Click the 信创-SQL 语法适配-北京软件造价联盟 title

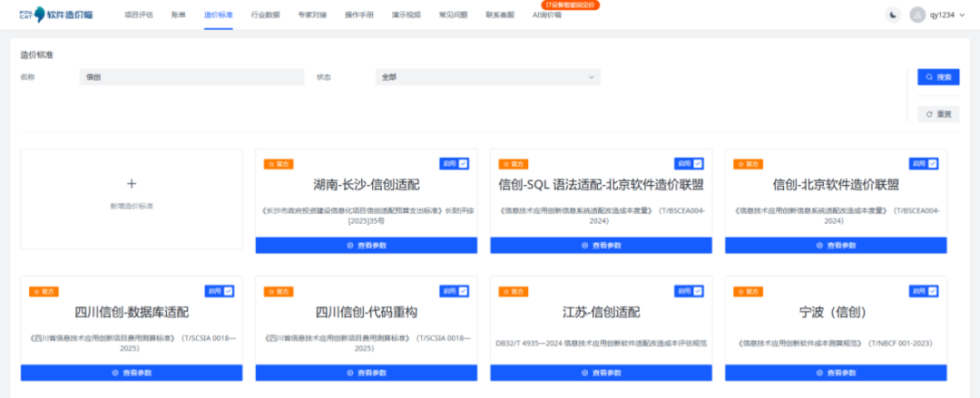coord(602,185)
